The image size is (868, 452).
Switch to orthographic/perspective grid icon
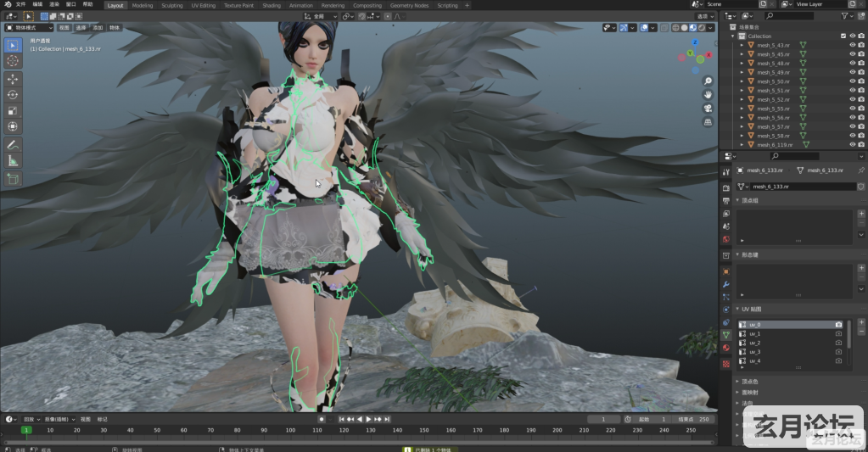click(708, 122)
